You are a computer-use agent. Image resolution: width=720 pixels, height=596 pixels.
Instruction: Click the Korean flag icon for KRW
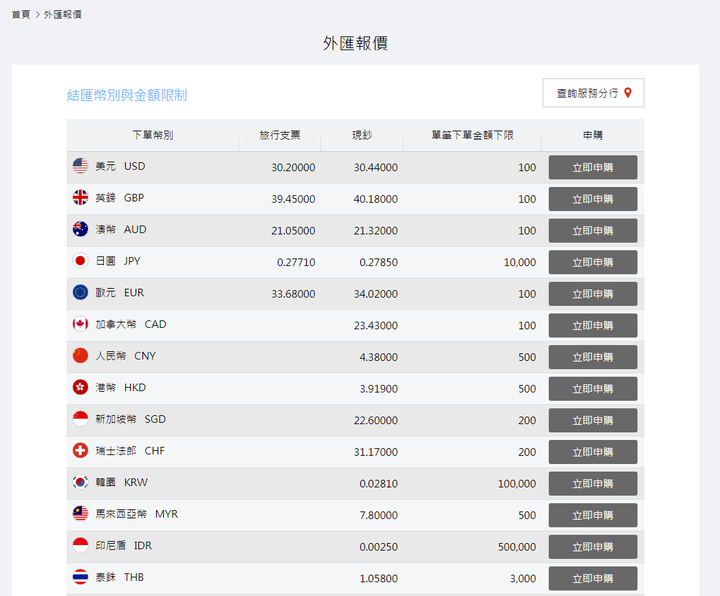pyautogui.click(x=80, y=483)
